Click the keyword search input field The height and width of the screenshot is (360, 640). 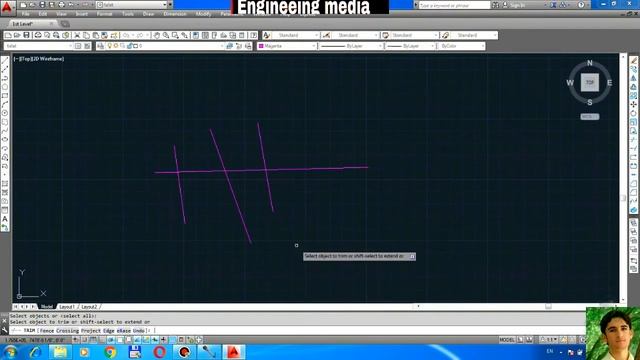pos(454,5)
